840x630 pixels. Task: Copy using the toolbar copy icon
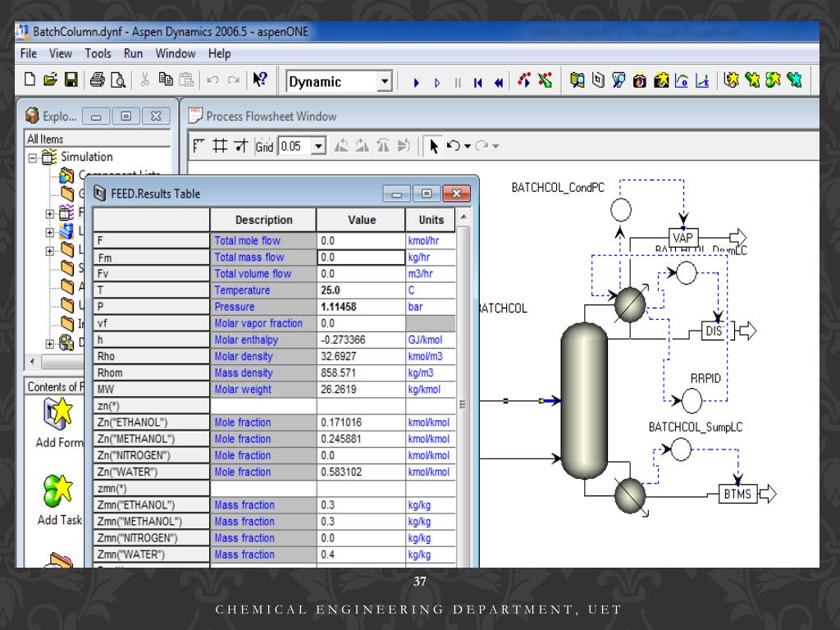[166, 80]
